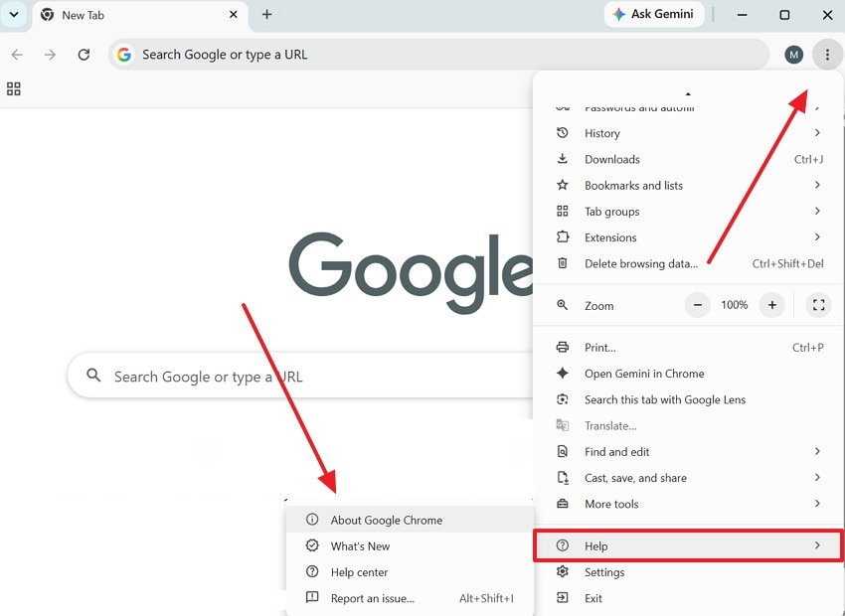Click the Report an issue feedback icon
The height and width of the screenshot is (616, 845).
312,597
